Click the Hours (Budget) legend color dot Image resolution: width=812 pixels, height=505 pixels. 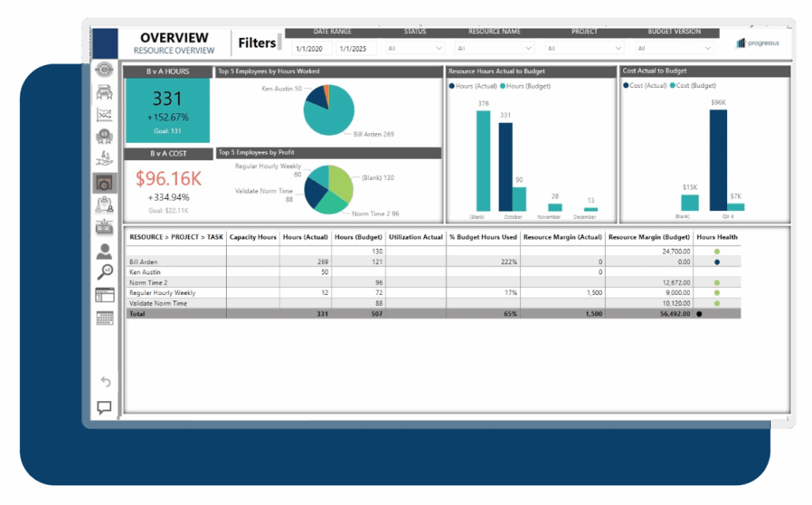click(x=501, y=86)
